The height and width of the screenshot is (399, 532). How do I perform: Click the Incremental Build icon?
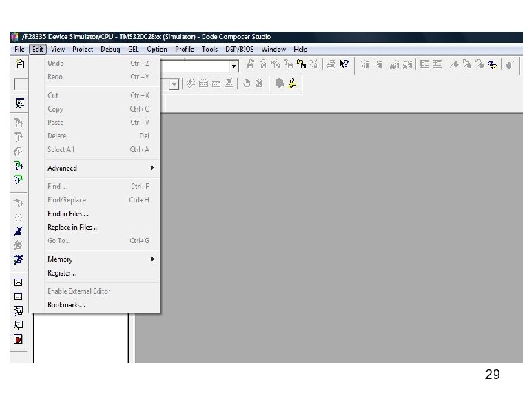click(204, 83)
